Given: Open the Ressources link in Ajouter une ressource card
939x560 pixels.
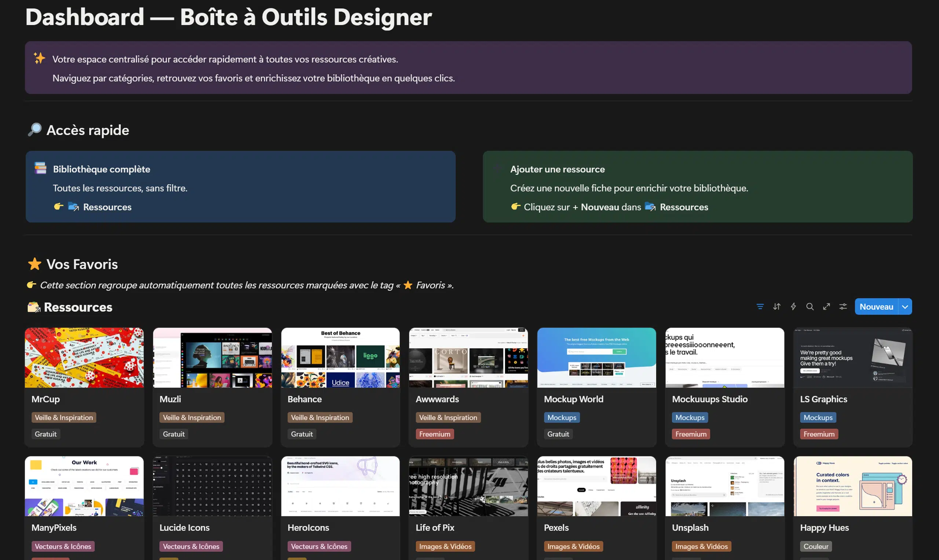Looking at the screenshot, I should coord(684,207).
